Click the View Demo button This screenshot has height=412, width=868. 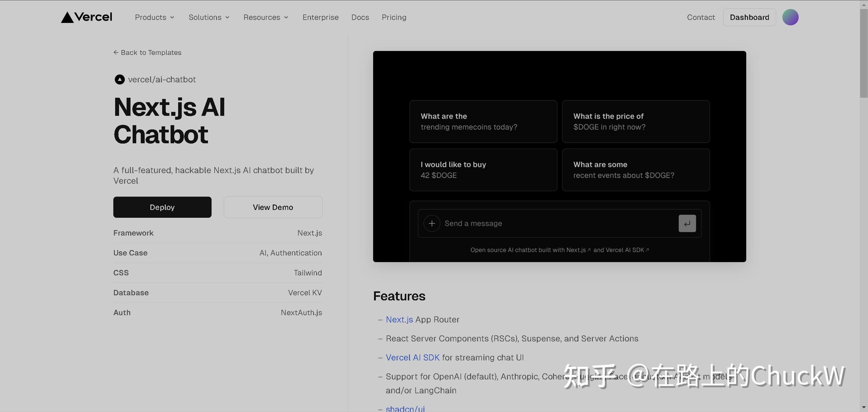coord(272,207)
